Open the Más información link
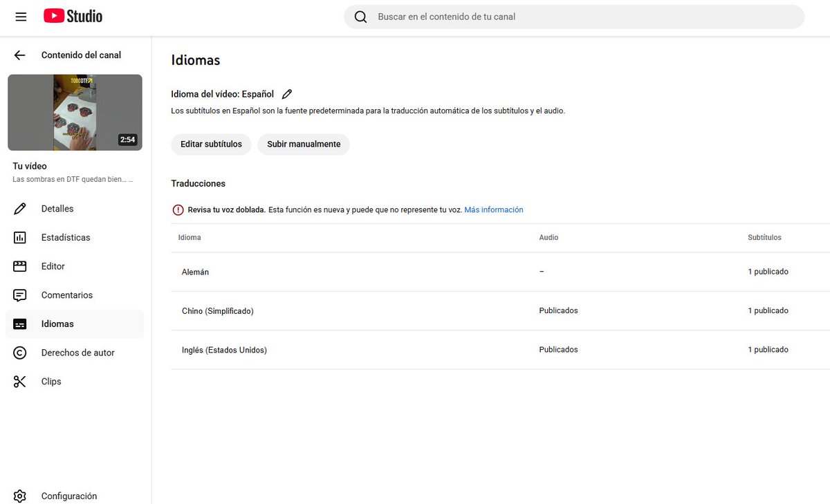Viewport: 830px width, 504px height. click(x=494, y=210)
